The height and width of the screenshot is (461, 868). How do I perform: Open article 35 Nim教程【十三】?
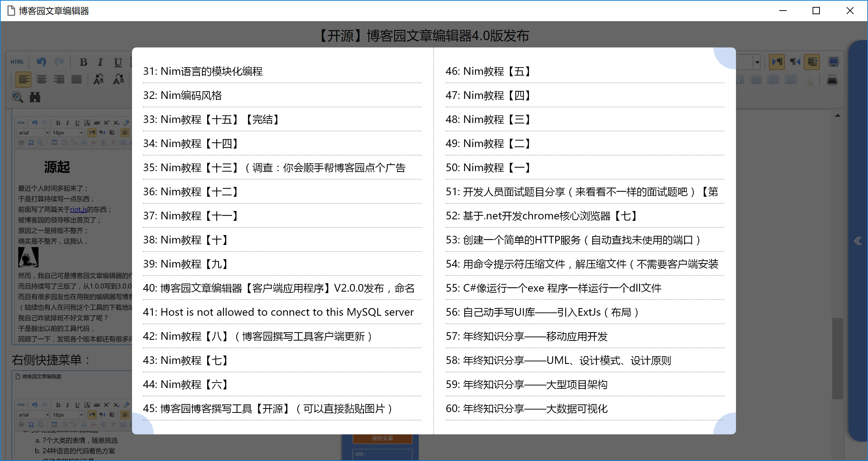coord(282,168)
